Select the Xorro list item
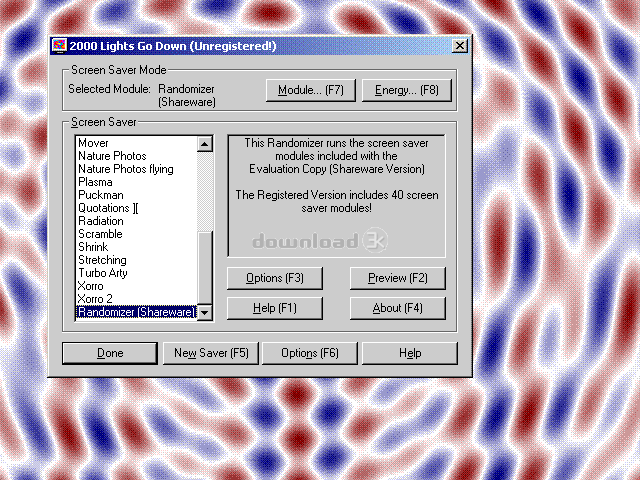This screenshot has width=640, height=480. click(136, 286)
